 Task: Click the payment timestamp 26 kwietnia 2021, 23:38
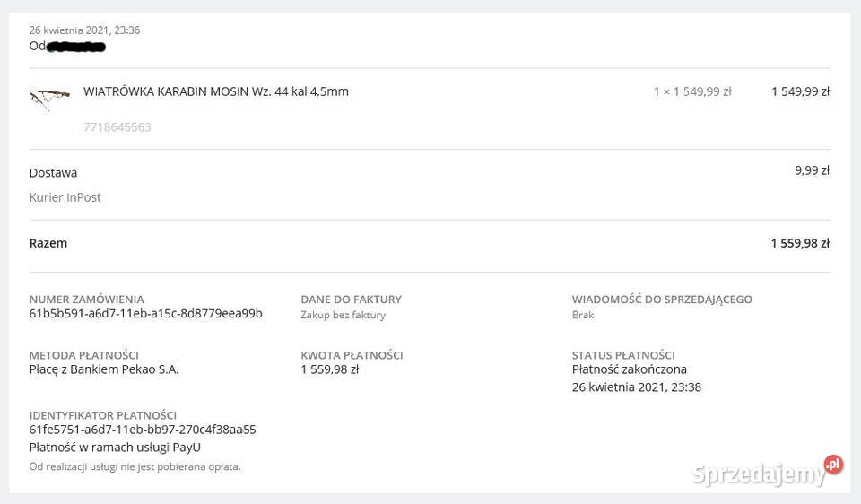point(637,387)
